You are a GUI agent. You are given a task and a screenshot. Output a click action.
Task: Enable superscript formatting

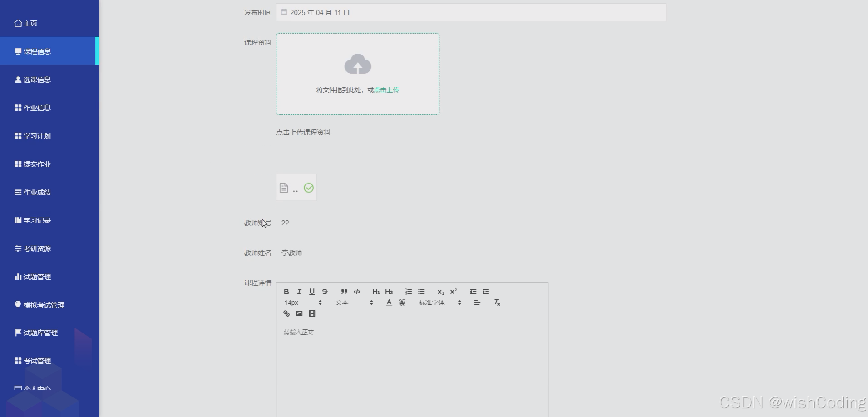(453, 291)
